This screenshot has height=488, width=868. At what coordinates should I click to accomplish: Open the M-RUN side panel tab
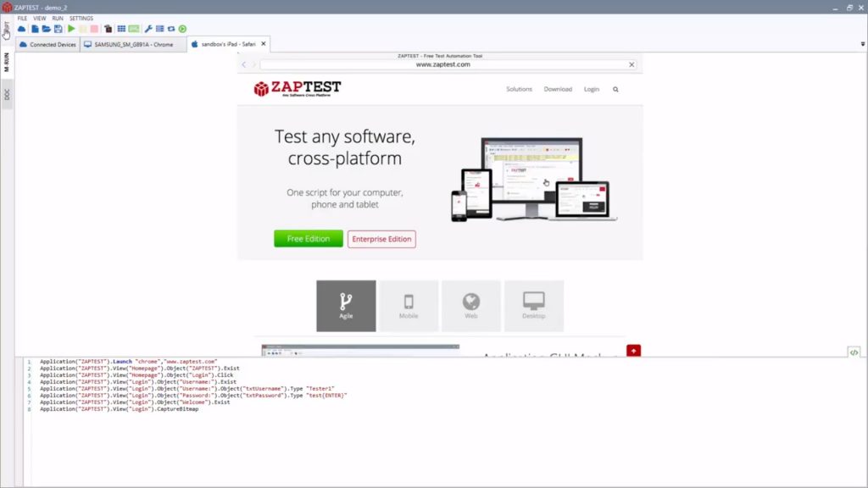[x=7, y=62]
